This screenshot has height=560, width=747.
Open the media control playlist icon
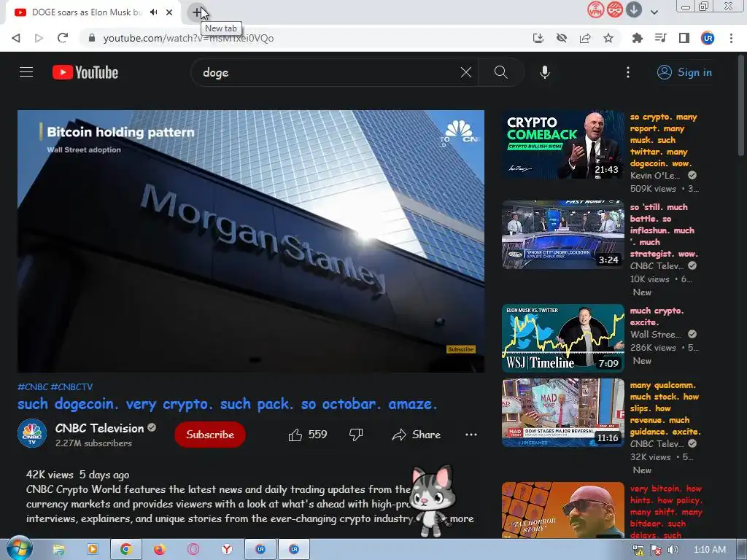coord(660,38)
